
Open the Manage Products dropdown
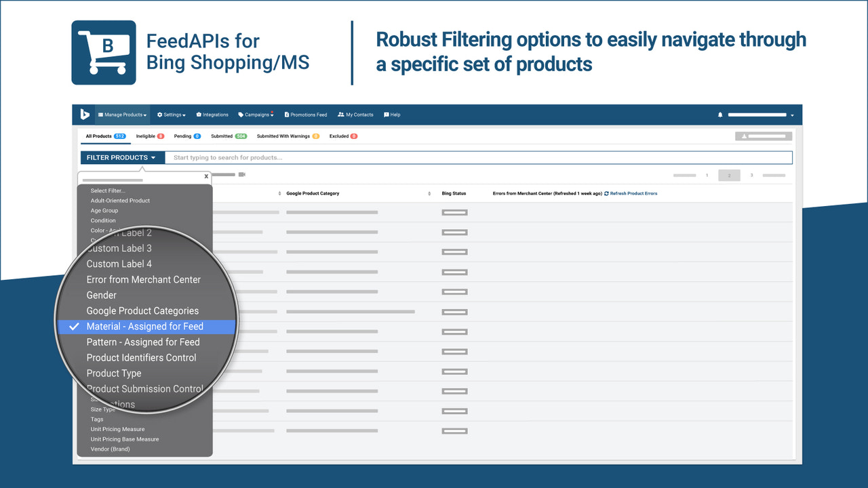point(122,115)
